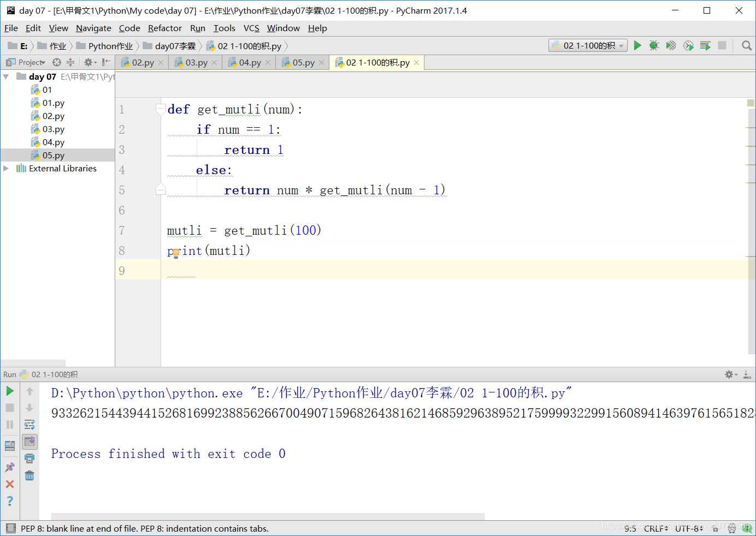Hide the Run panel with the hide icon
This screenshot has width=756, height=536.
[x=747, y=374]
